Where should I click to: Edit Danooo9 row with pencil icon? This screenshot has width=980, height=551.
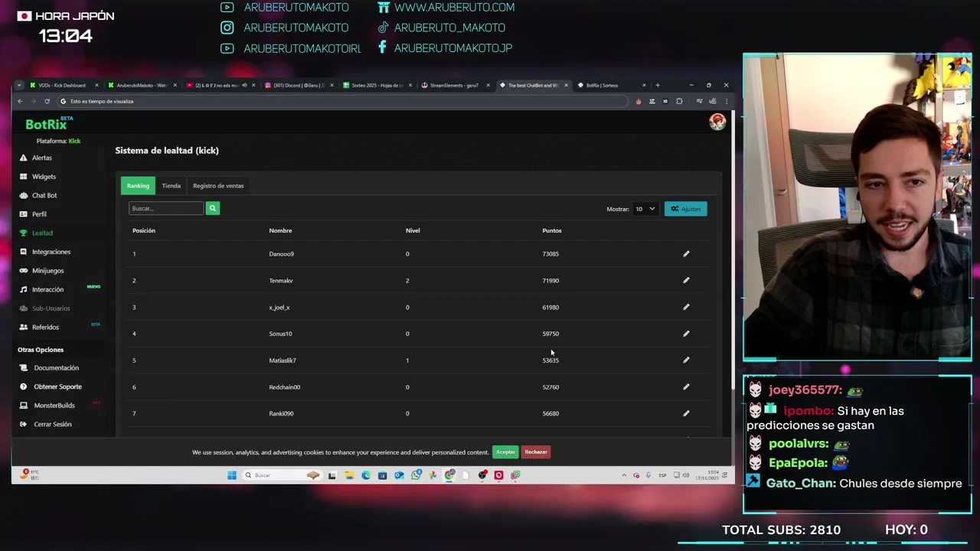686,253
